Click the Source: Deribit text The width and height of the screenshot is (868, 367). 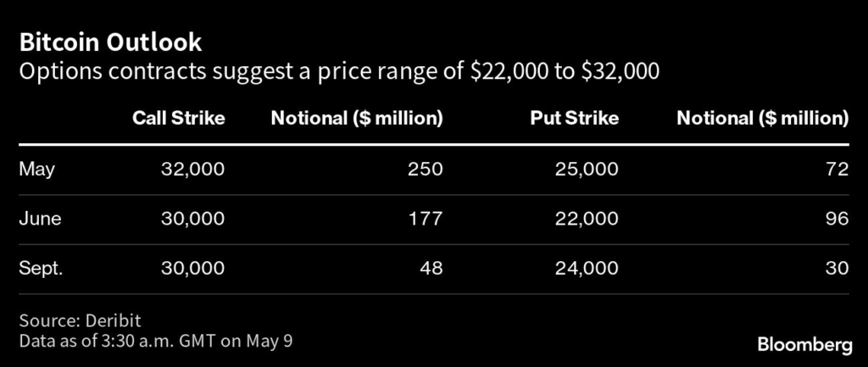coord(79,321)
